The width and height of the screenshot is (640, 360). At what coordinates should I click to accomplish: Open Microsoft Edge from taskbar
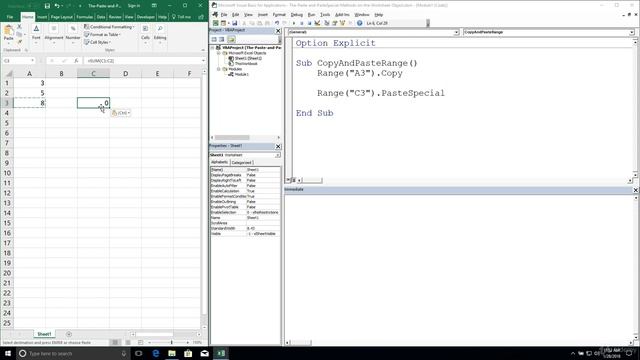click(156, 353)
